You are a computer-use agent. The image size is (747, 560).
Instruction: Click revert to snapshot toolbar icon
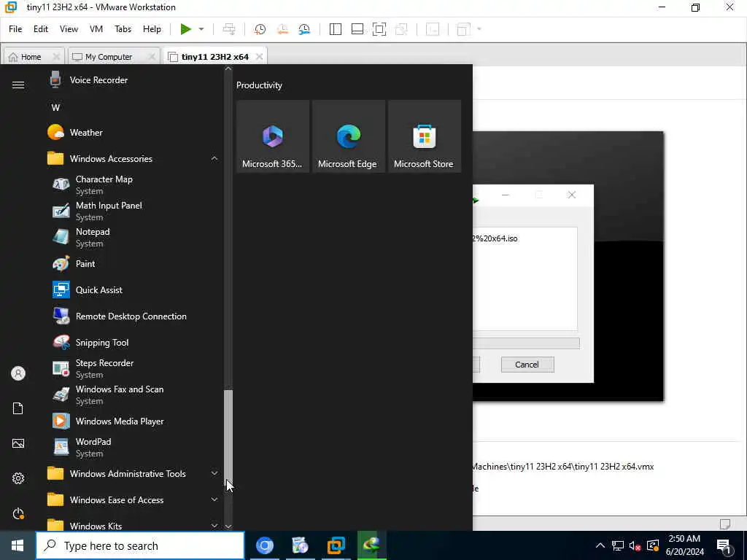click(282, 29)
